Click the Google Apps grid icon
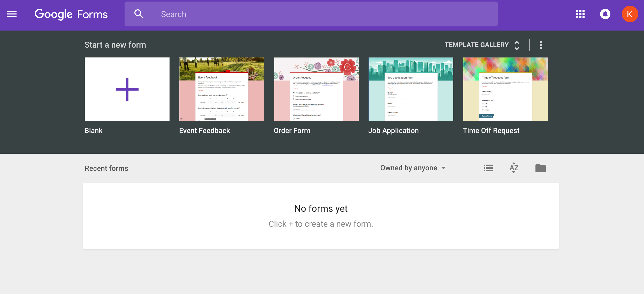Viewport: 644px width, 294px height. pos(580,14)
